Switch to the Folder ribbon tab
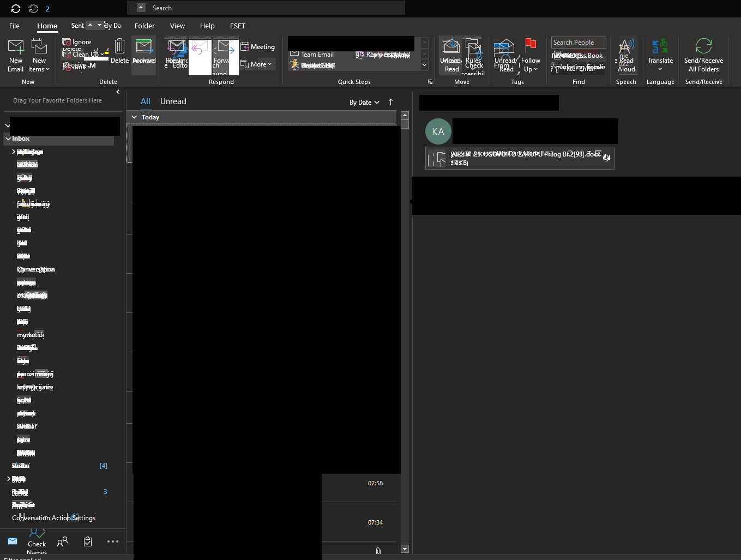Screen dimensions: 741x560 (x=144, y=26)
